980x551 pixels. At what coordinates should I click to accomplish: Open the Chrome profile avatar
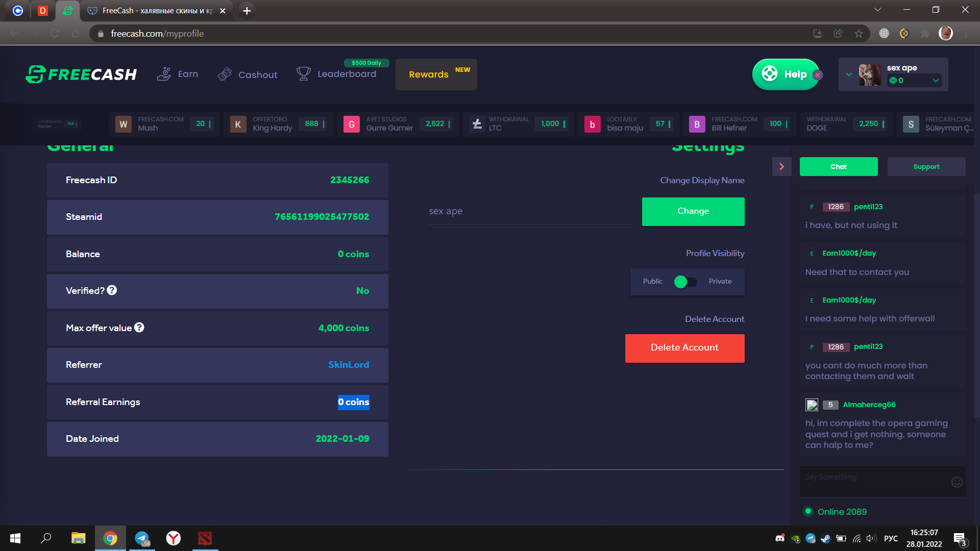point(946,34)
